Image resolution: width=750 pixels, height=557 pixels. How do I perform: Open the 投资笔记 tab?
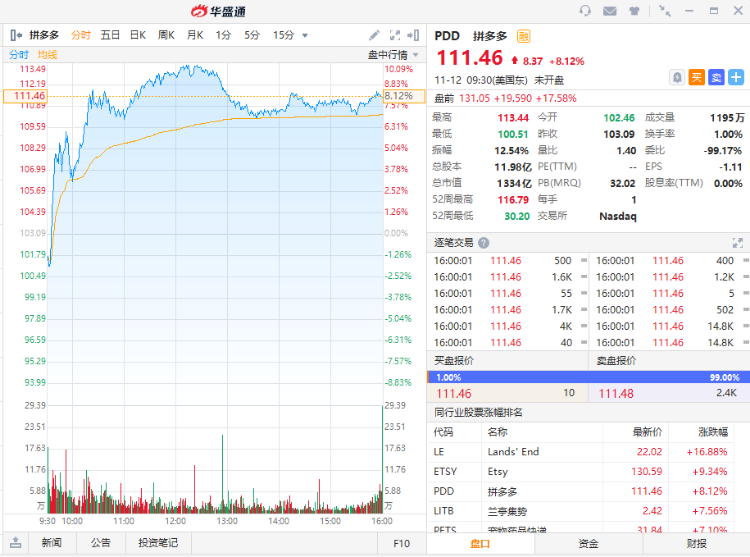pos(158,543)
